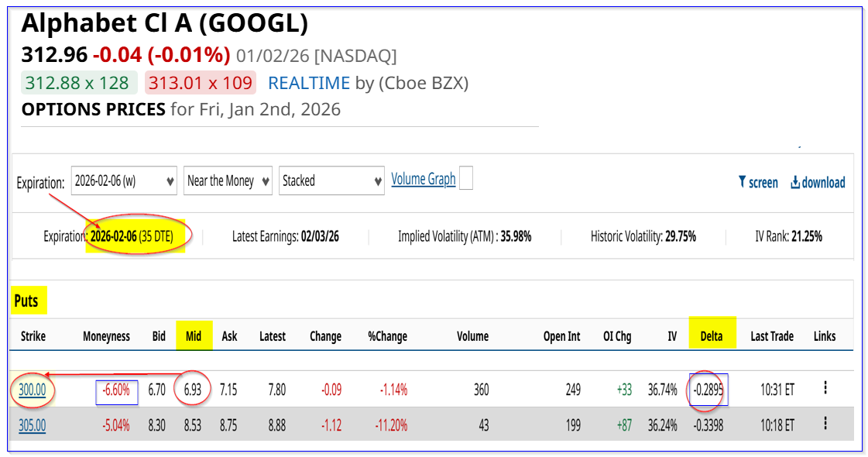The height and width of the screenshot is (457, 868).
Task: Click the Volume Graph link
Action: pyautogui.click(x=423, y=180)
